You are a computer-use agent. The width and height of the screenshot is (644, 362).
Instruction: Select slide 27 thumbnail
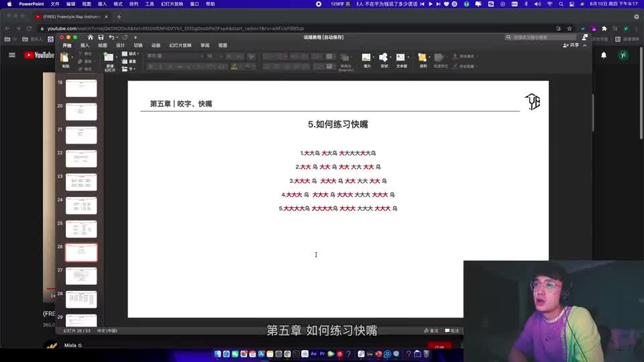coord(81,276)
